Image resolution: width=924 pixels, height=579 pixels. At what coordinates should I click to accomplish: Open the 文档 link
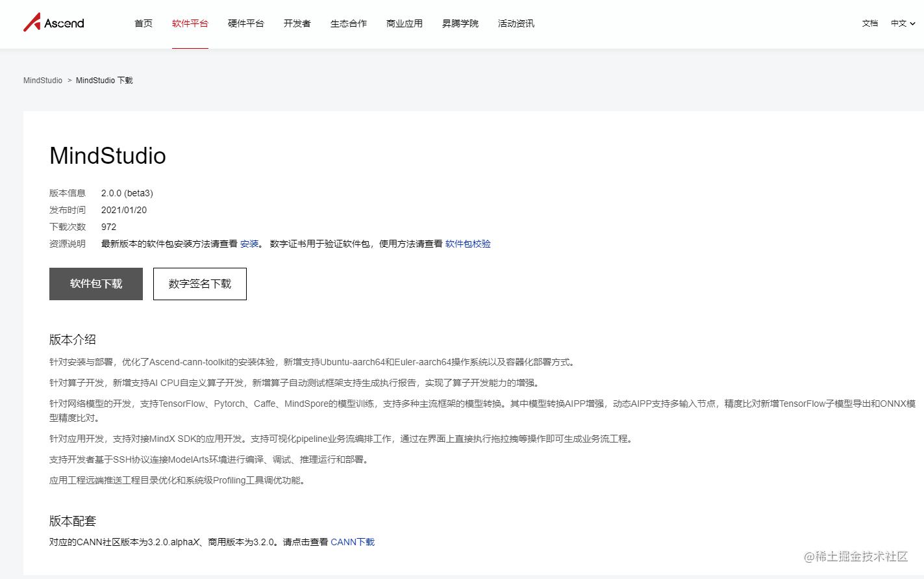click(x=870, y=23)
